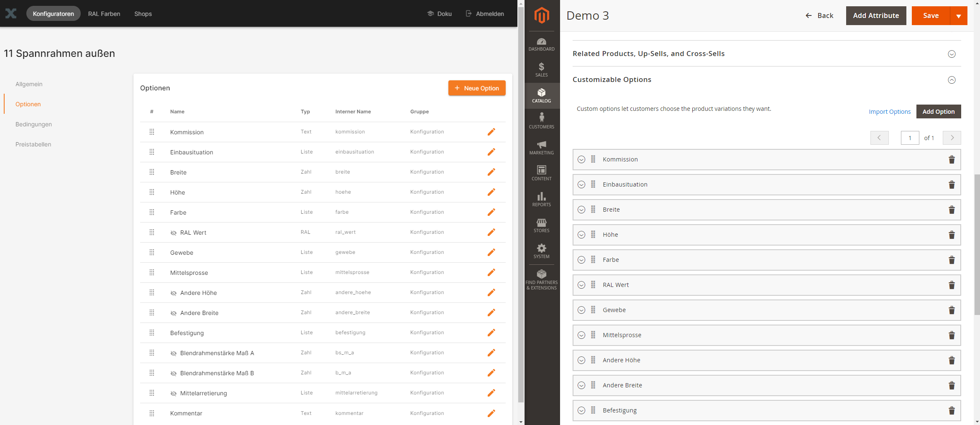The width and height of the screenshot is (980, 425).
Task: Expand the Related Products, Up-Sells section
Action: pos(952,54)
